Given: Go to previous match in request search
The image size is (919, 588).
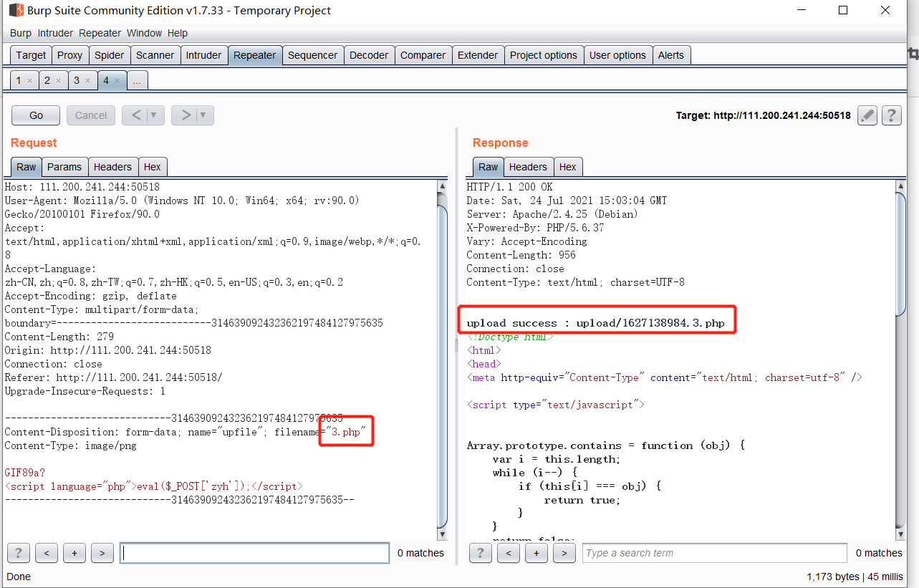Looking at the screenshot, I should 47,553.
